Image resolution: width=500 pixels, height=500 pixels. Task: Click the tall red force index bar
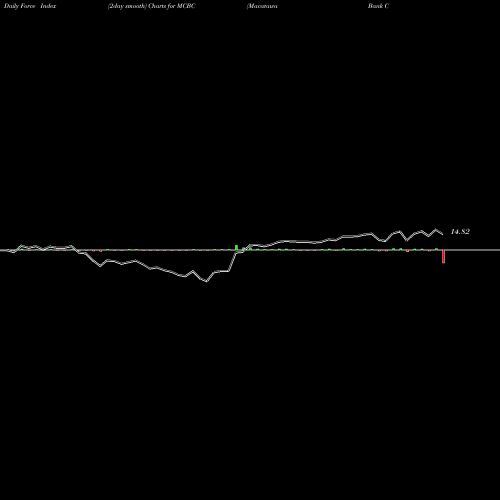pyautogui.click(x=443, y=256)
